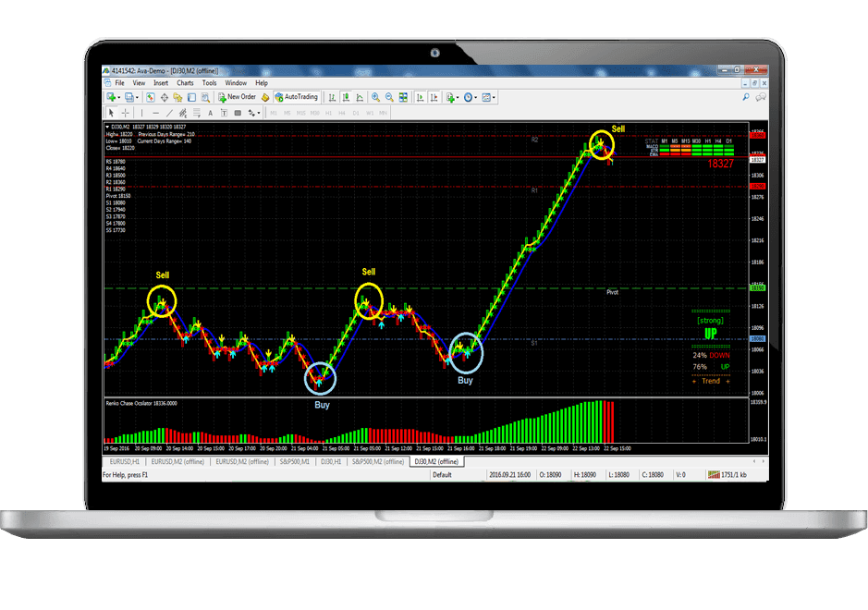Open the Window menu

click(x=236, y=83)
